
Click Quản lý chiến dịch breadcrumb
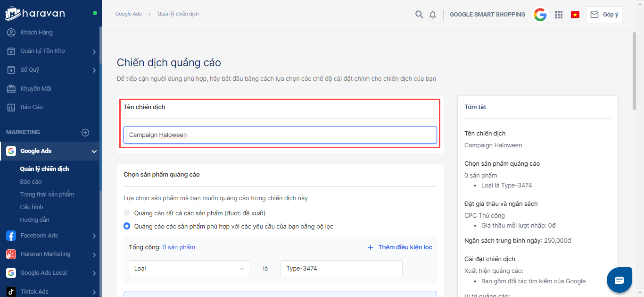coord(178,14)
